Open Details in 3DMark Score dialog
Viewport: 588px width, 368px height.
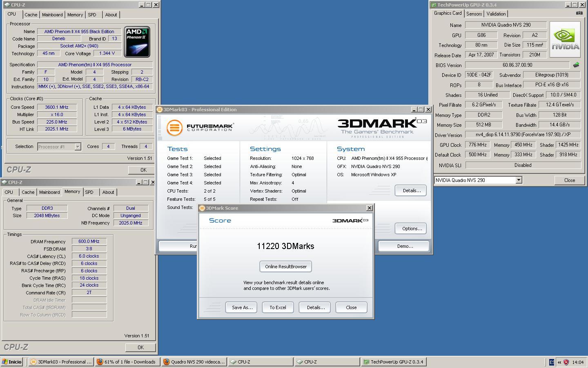pyautogui.click(x=315, y=307)
